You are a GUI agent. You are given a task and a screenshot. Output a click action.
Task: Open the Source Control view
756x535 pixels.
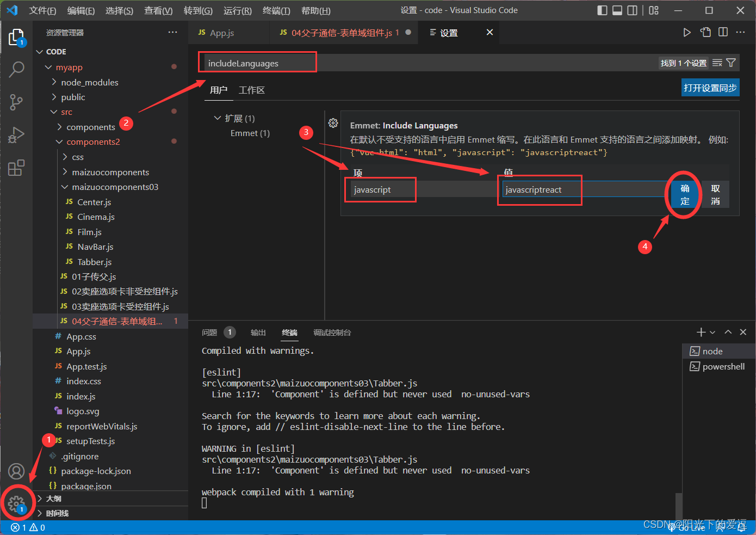16,102
